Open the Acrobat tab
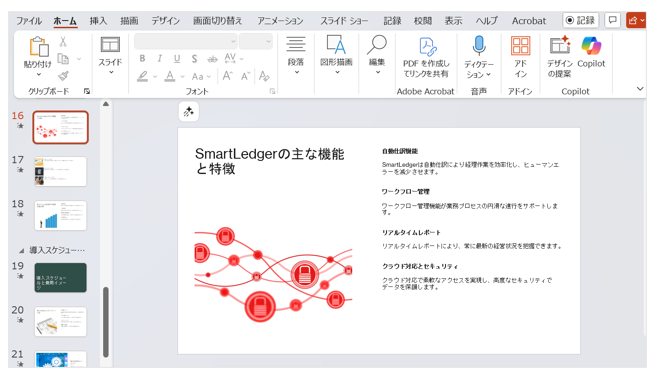 [x=529, y=21]
